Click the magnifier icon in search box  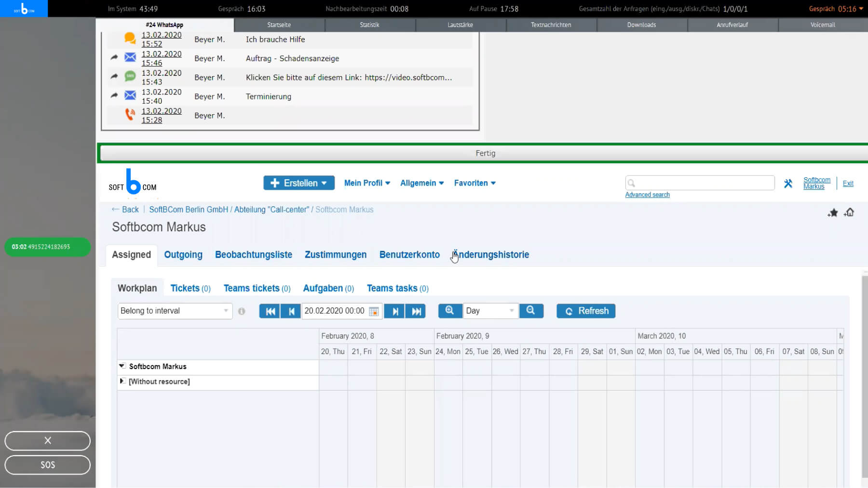[632, 183]
